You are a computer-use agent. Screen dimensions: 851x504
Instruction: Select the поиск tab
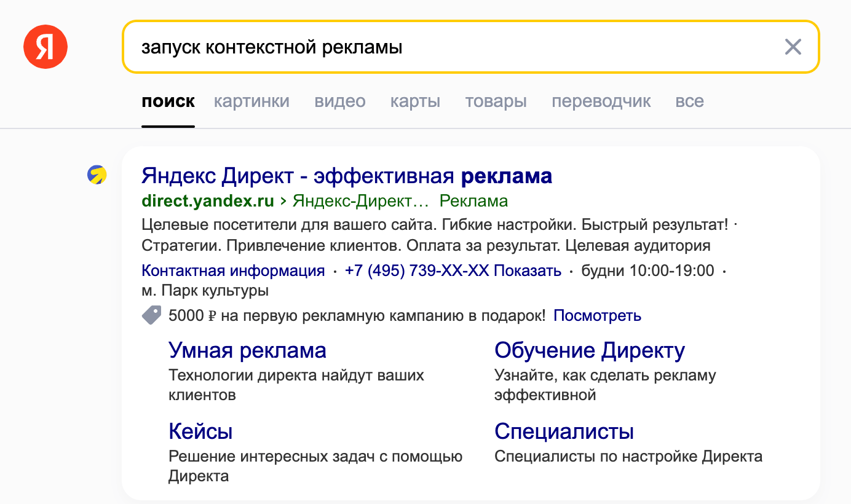click(x=168, y=101)
